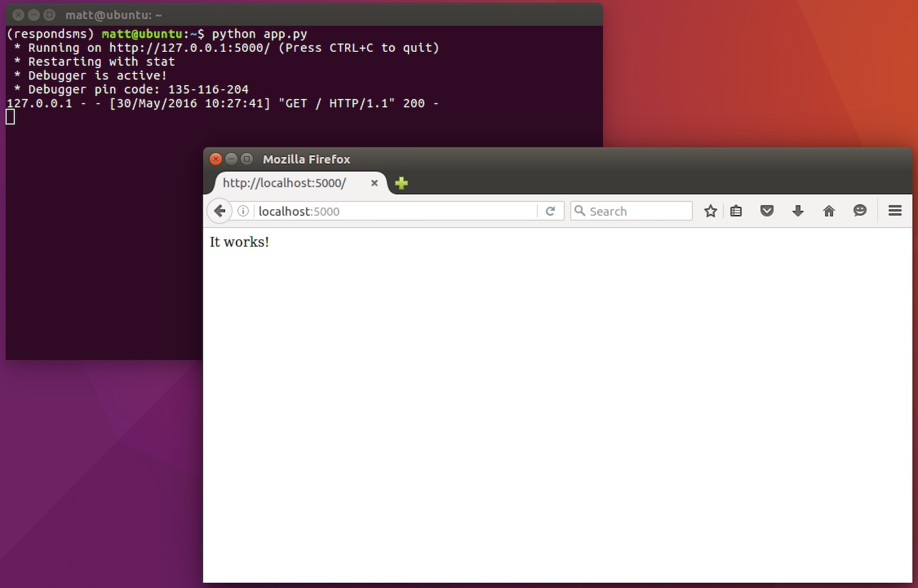Screen dimensions: 918x588
Task: Click the http://127.0.0.1:5000/ URL in terminal
Action: pos(189,48)
